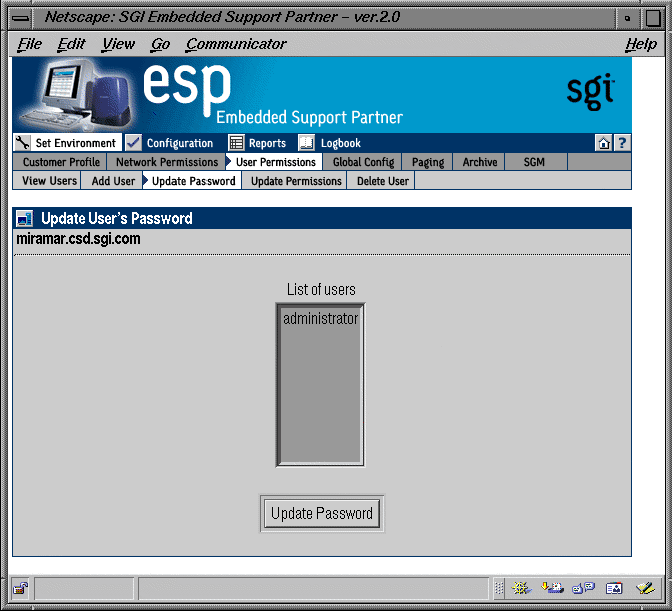Click the miramar.csd.sgi.com hostname text
This screenshot has height=611, width=672.
(x=78, y=239)
